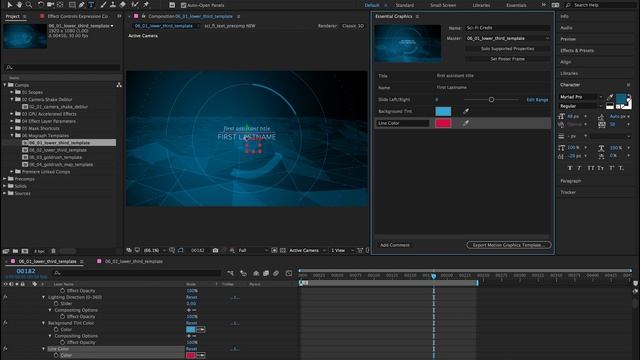Enable the Auto-Open Panels checkbox
The width and height of the screenshot is (640, 360).
[x=183, y=5]
